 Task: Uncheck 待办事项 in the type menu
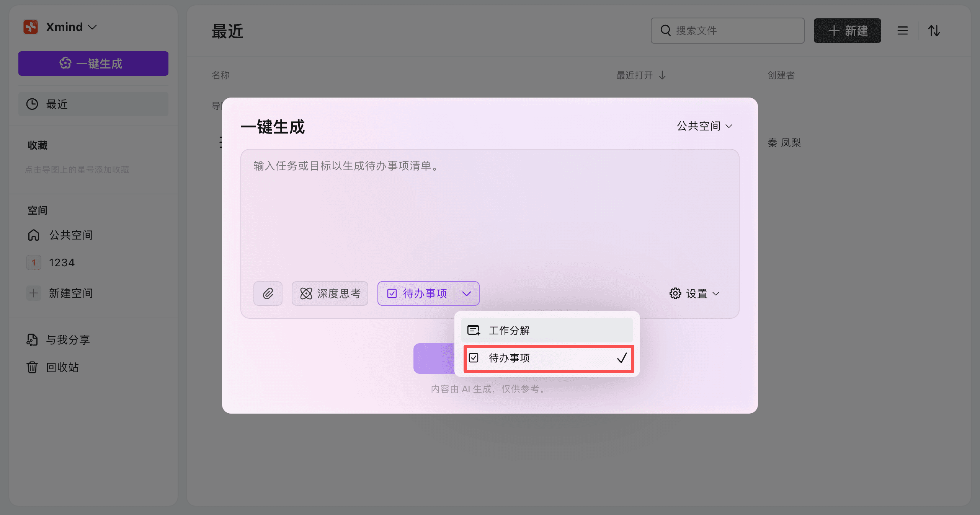[x=548, y=359]
